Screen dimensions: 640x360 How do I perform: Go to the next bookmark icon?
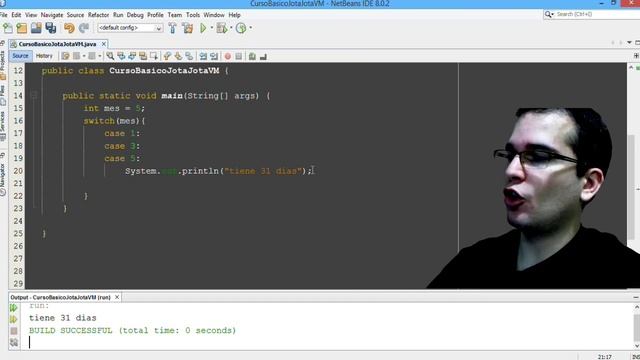coord(178,56)
